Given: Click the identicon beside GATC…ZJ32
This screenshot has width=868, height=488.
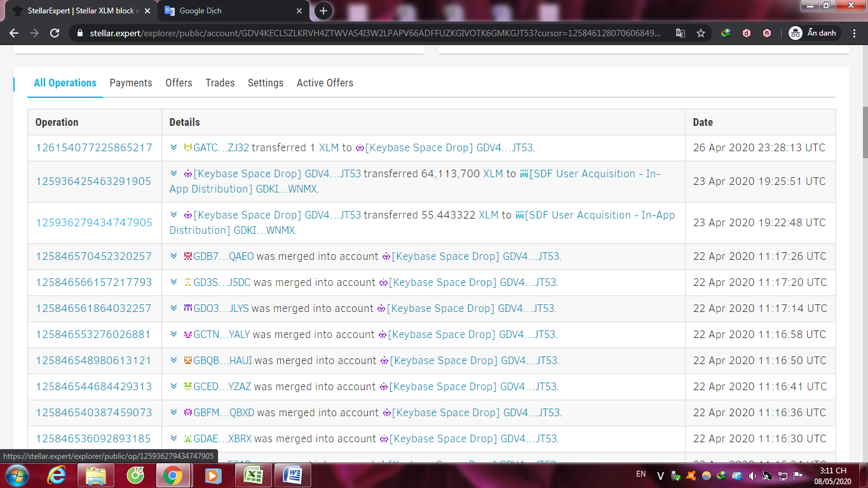Looking at the screenshot, I should [x=187, y=147].
